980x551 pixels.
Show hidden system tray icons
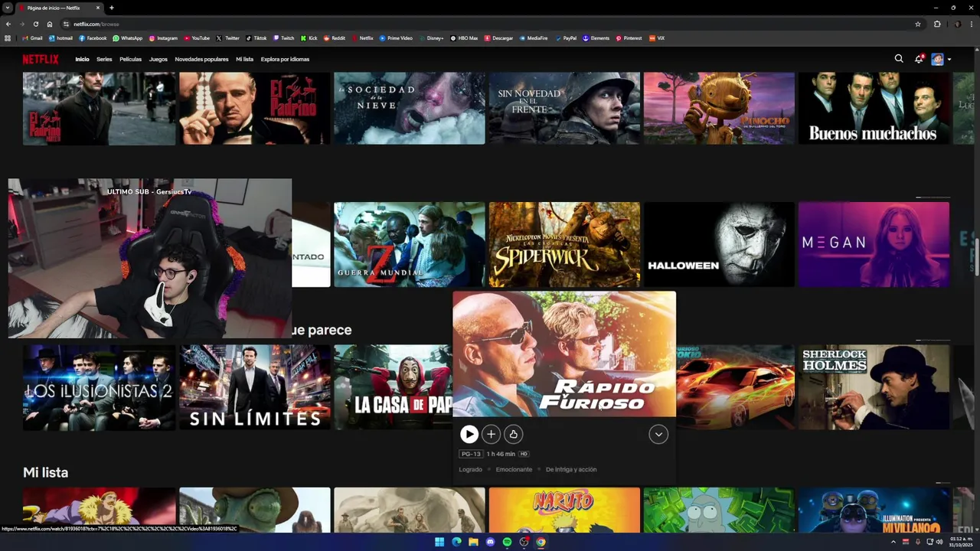click(893, 542)
